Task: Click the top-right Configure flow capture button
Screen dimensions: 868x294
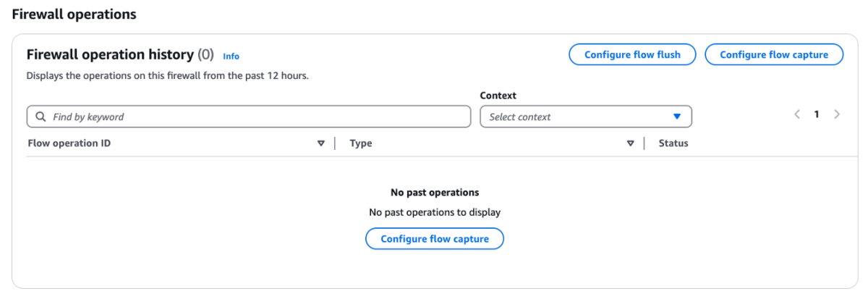Action: coord(774,55)
